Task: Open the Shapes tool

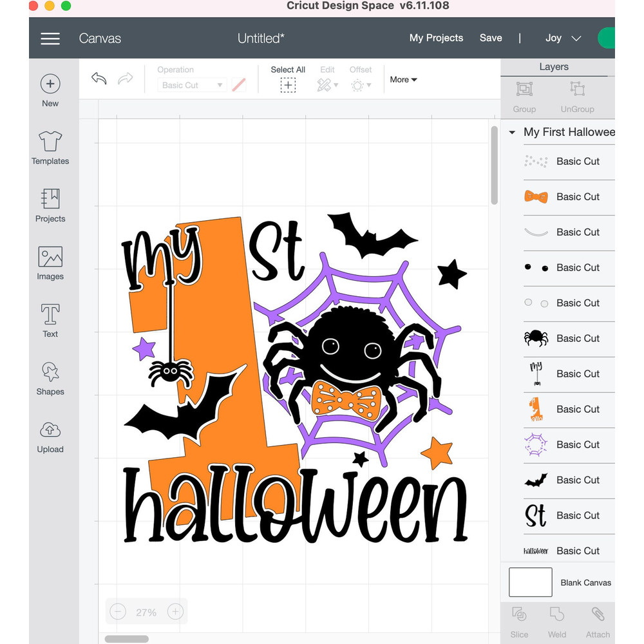Action: point(50,379)
